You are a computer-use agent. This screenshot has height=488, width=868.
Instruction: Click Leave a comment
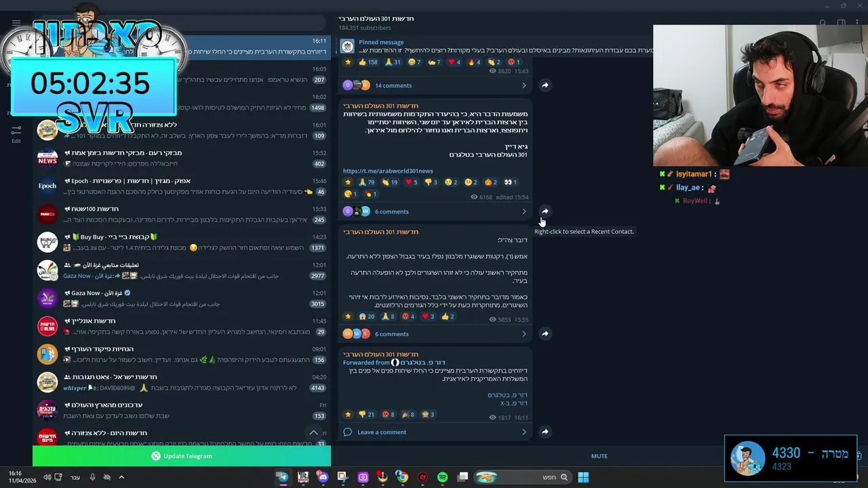coord(382,432)
